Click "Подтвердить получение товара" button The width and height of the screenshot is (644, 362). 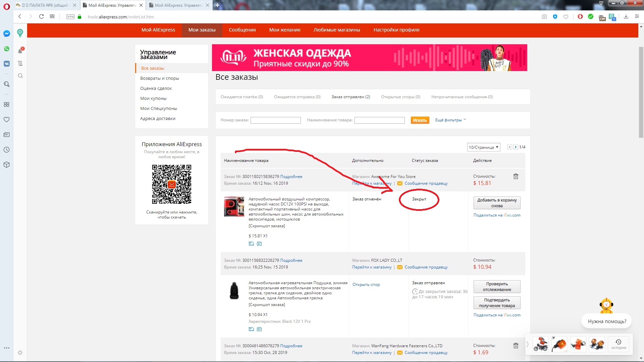point(497,303)
